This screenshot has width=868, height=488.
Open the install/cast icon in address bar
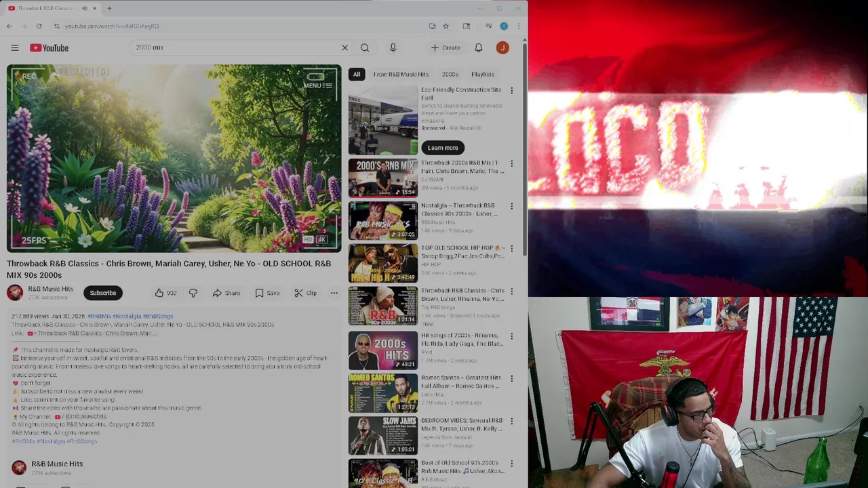[432, 26]
